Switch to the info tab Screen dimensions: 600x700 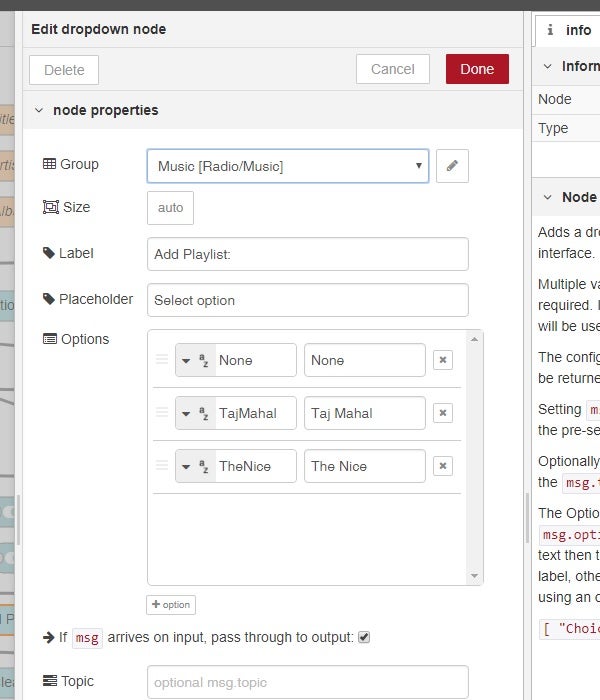point(568,30)
